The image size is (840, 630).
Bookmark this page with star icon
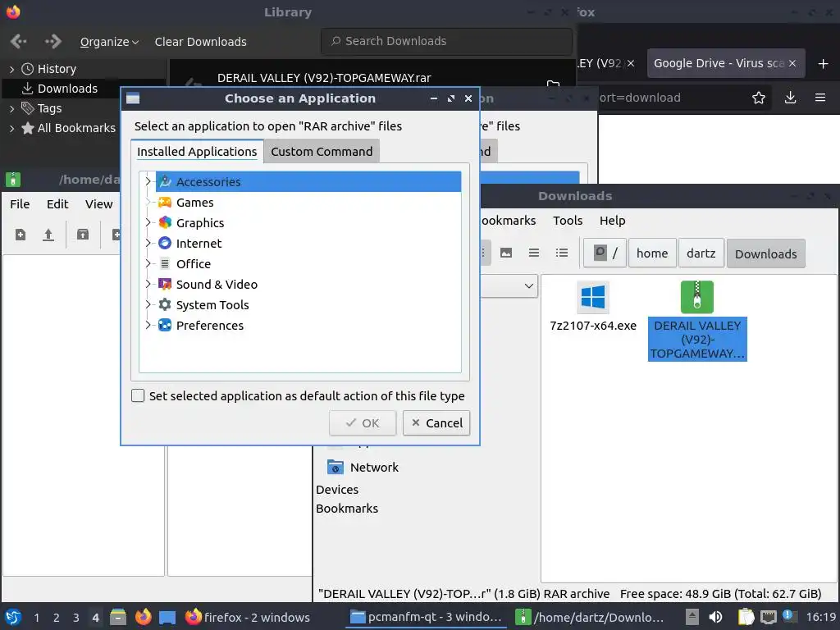tap(758, 98)
